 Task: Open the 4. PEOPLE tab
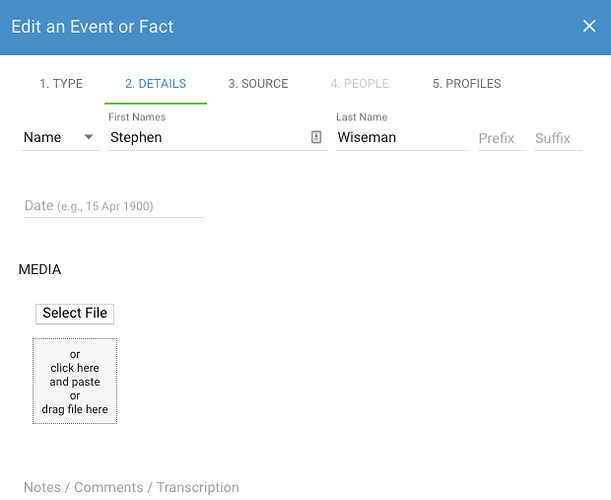click(x=359, y=84)
